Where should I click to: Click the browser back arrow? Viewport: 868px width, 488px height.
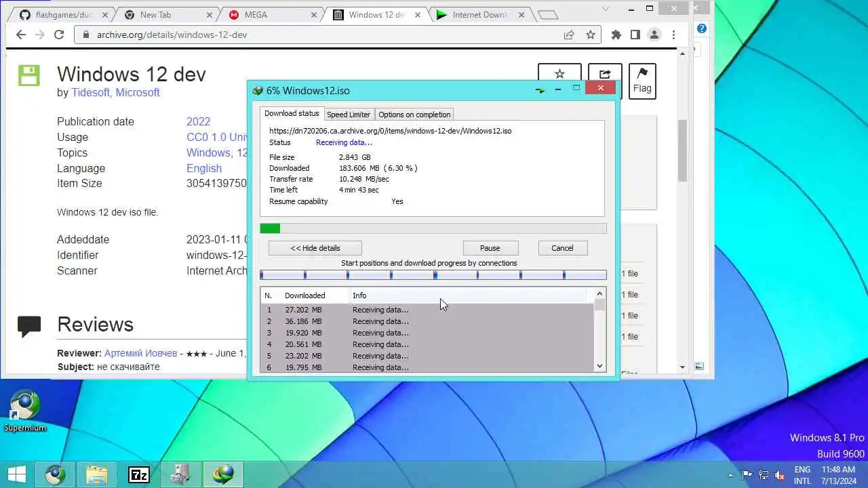[21, 35]
